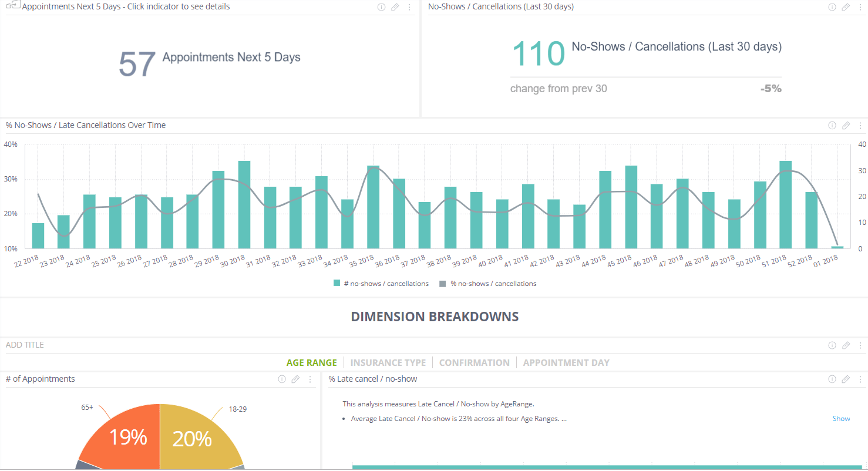The width and height of the screenshot is (868, 471).
Task: Select the APPOINTMENT DAY tab
Action: (x=566, y=363)
